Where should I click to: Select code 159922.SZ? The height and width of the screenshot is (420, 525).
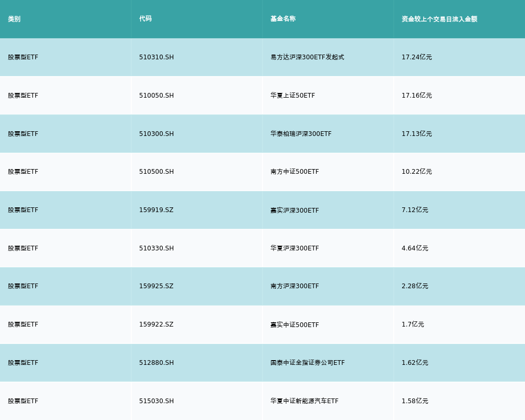tap(156, 324)
